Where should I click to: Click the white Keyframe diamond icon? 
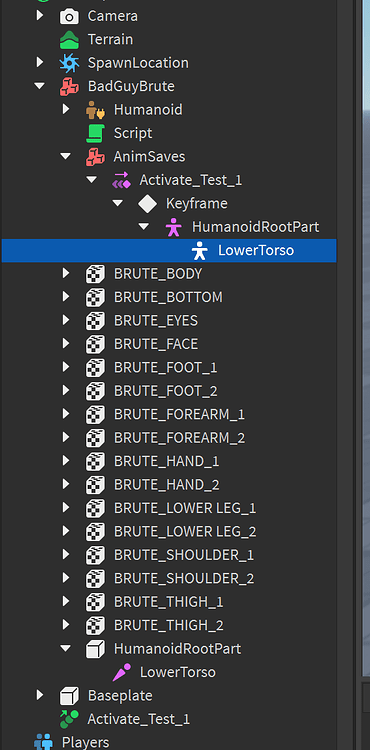tap(147, 204)
